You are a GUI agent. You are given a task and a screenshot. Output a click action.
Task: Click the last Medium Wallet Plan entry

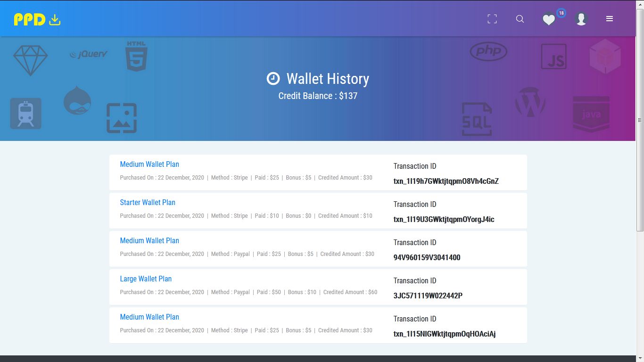tap(149, 317)
